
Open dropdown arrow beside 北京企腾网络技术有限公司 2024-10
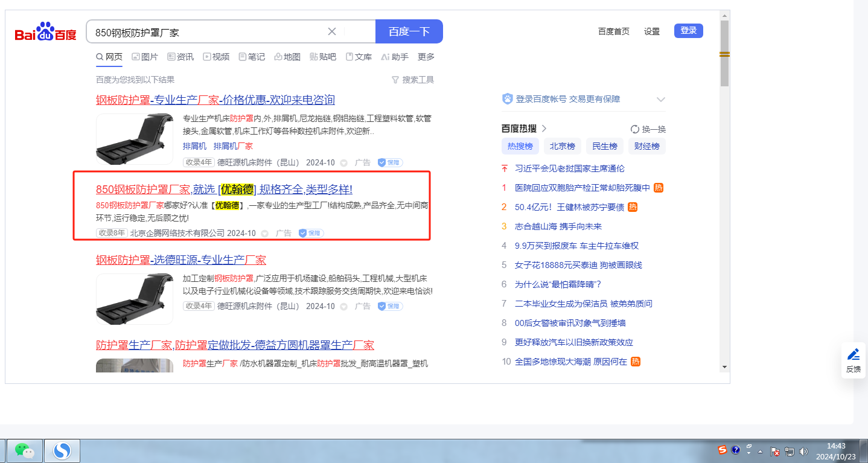pyautogui.click(x=266, y=233)
